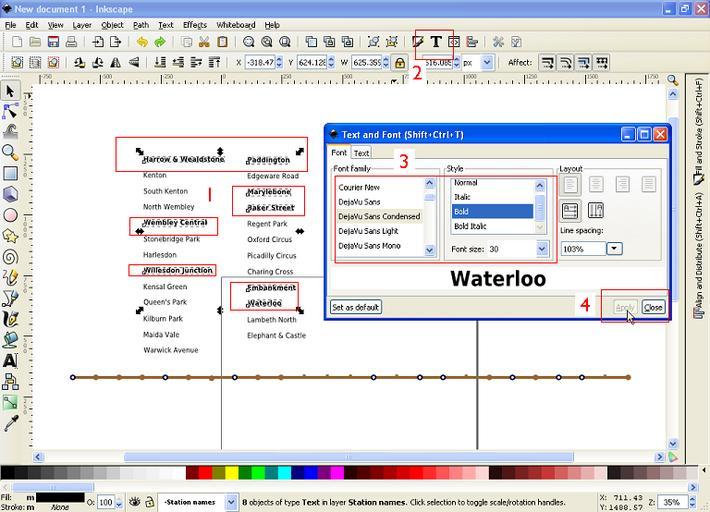Toggle Affect rounded corners scaling button

click(566, 62)
